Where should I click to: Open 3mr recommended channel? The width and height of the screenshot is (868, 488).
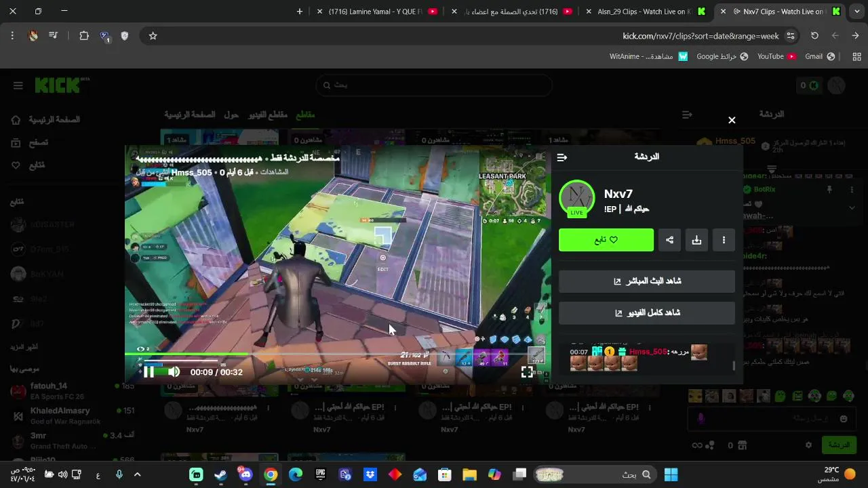coord(72,441)
